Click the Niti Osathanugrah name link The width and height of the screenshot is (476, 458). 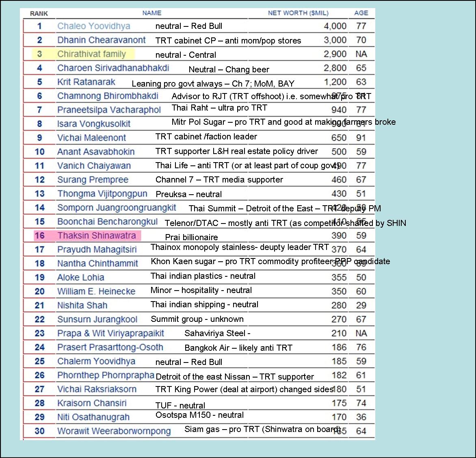(93, 417)
